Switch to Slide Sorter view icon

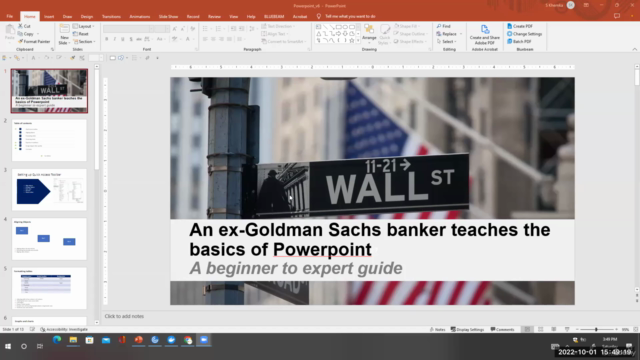(x=540, y=329)
